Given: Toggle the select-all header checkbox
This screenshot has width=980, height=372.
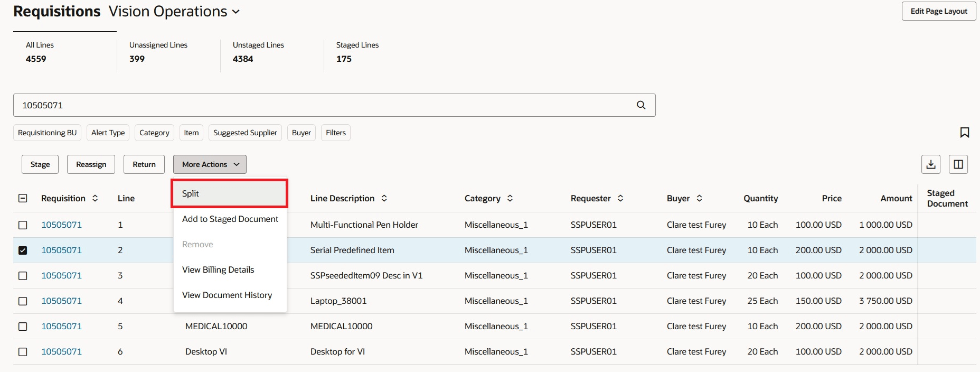Looking at the screenshot, I should [x=23, y=198].
